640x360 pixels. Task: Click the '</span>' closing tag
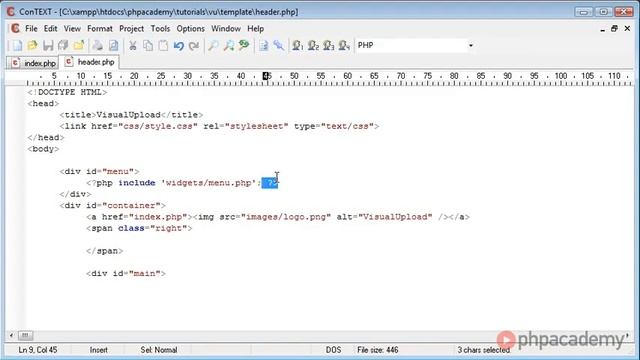pyautogui.click(x=104, y=251)
